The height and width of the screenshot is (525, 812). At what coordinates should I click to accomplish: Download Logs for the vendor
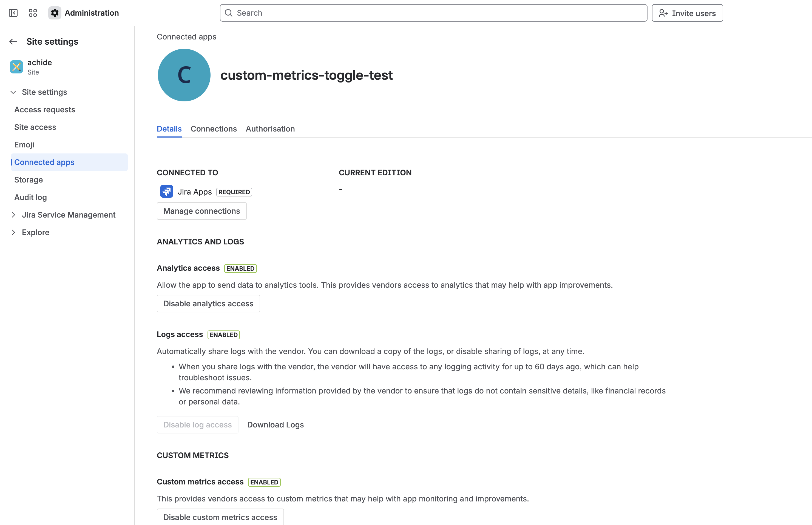coord(275,424)
